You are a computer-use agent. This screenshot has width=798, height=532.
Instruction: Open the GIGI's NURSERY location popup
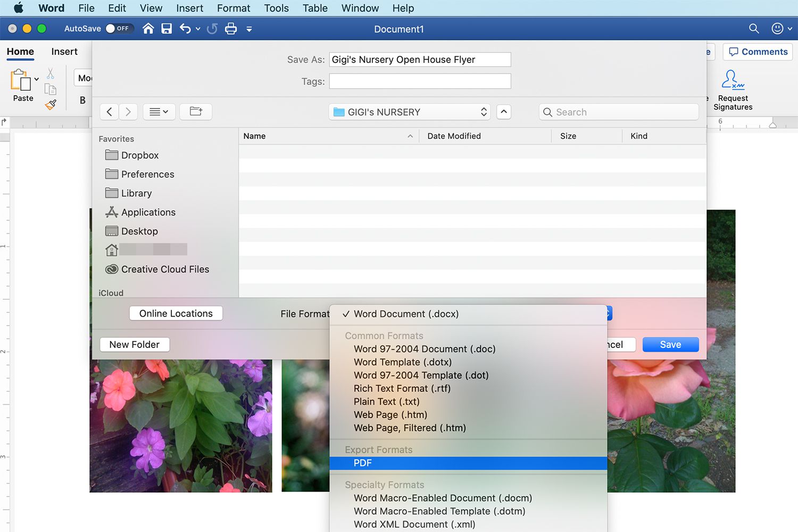coord(409,112)
